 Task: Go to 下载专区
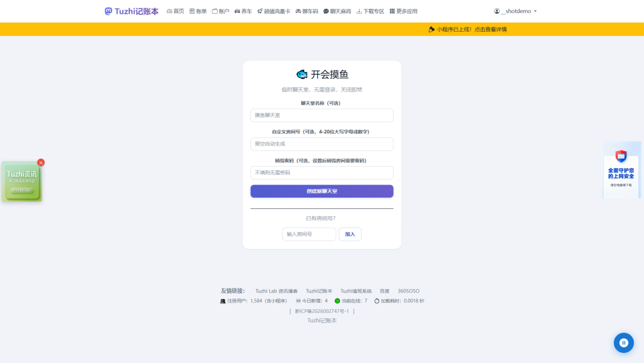tap(370, 11)
